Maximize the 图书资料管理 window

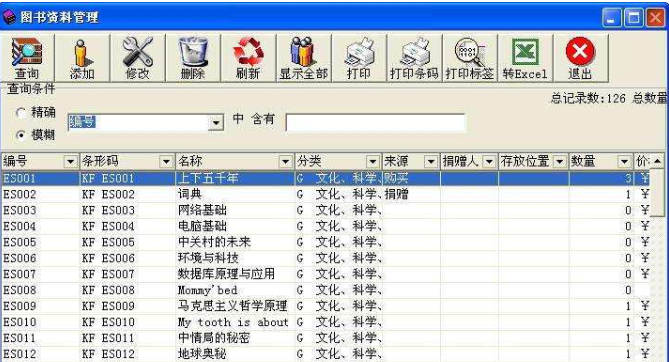pos(634,18)
